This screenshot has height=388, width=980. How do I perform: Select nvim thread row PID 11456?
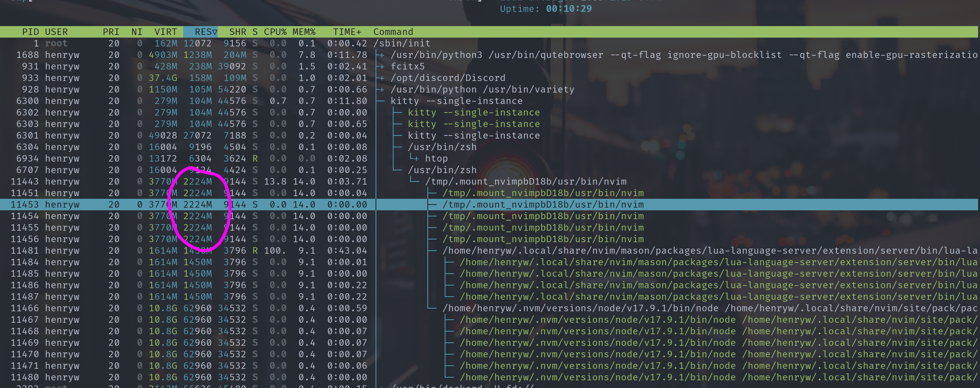(x=489, y=239)
